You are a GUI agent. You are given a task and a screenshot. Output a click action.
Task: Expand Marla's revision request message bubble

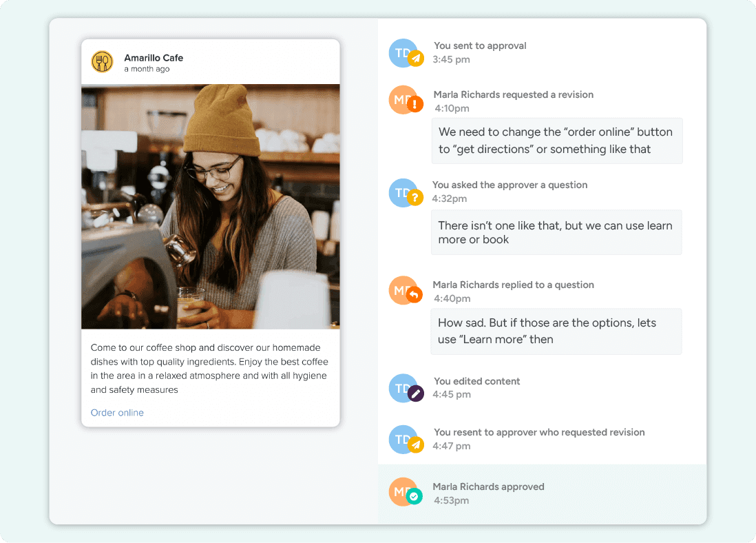coord(556,141)
